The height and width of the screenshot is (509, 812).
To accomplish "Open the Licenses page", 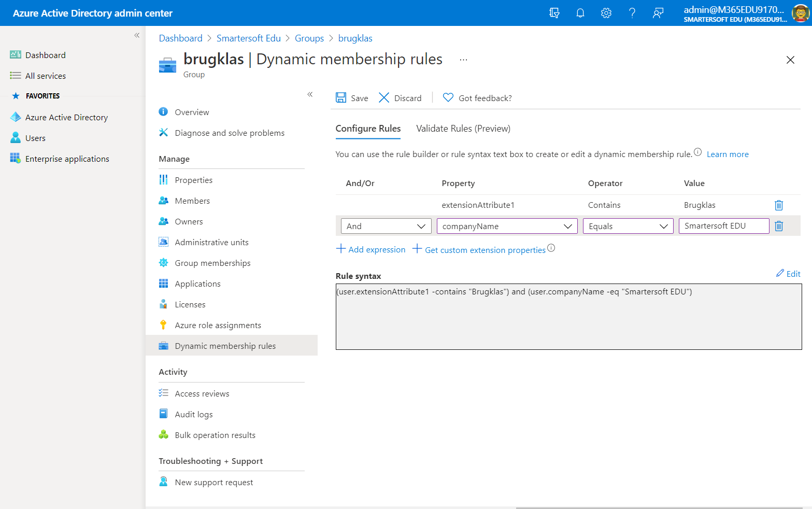I will [190, 304].
